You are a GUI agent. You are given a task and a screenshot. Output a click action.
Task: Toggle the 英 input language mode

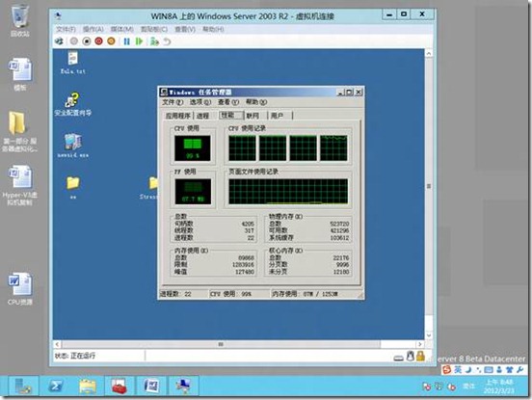[458, 369]
